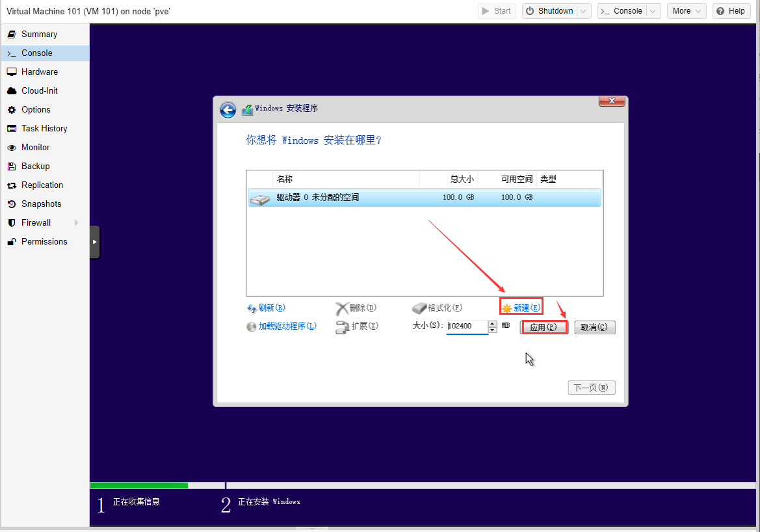The width and height of the screenshot is (760, 532).
Task: Click the 扩展(X) extend option
Action: (357, 326)
